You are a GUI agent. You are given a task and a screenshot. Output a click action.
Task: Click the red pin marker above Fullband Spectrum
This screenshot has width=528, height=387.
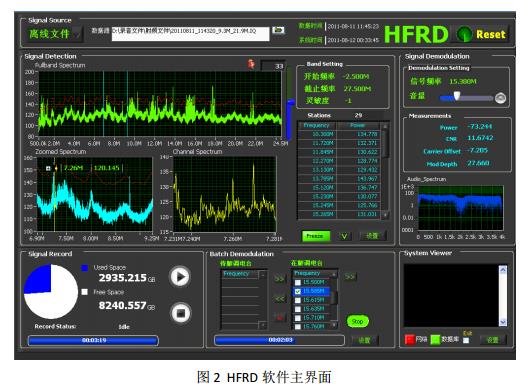point(251,63)
